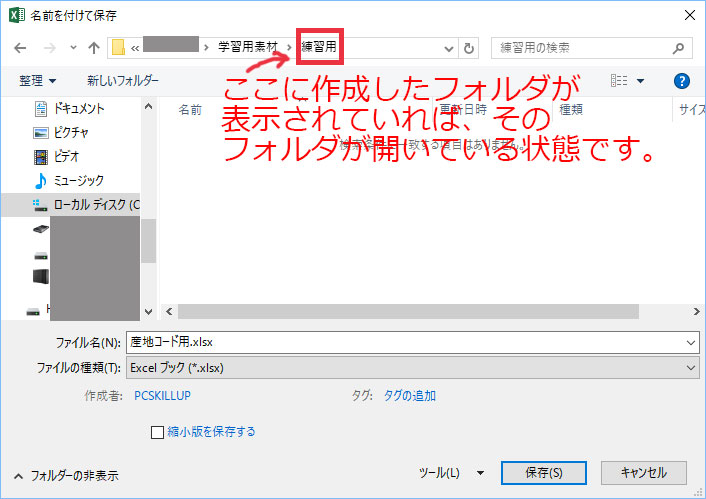Expand ファイル名 dropdown arrow
The image size is (706, 499).
point(691,343)
